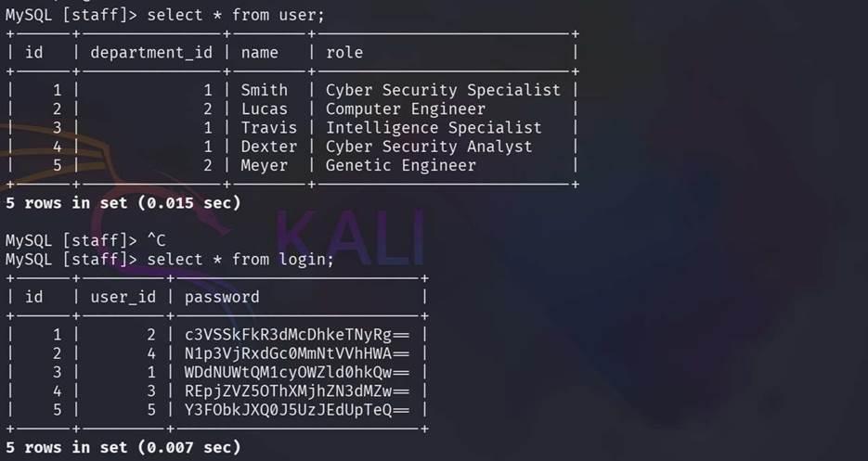The width and height of the screenshot is (868, 461).
Task: Click the 'name' column header
Action: pos(260,53)
